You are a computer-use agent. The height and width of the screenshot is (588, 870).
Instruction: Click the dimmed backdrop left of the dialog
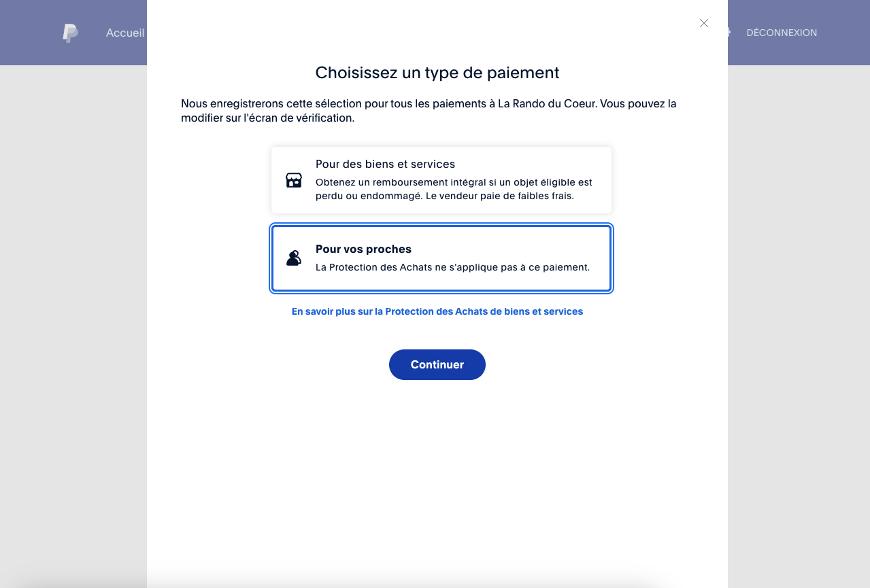(x=73, y=306)
